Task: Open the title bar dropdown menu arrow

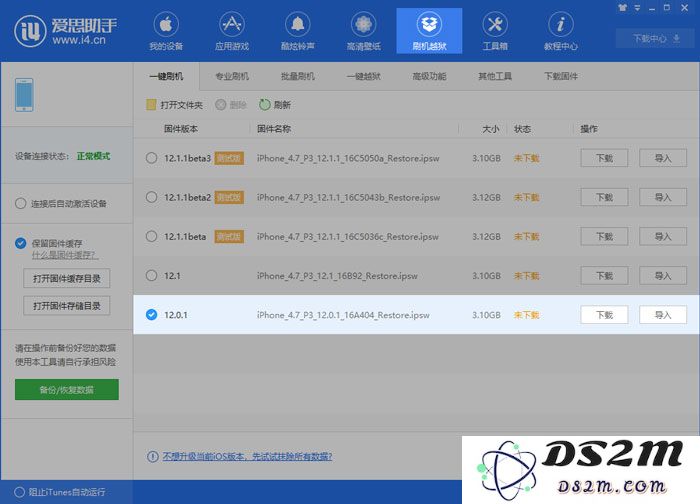Action: point(638,8)
